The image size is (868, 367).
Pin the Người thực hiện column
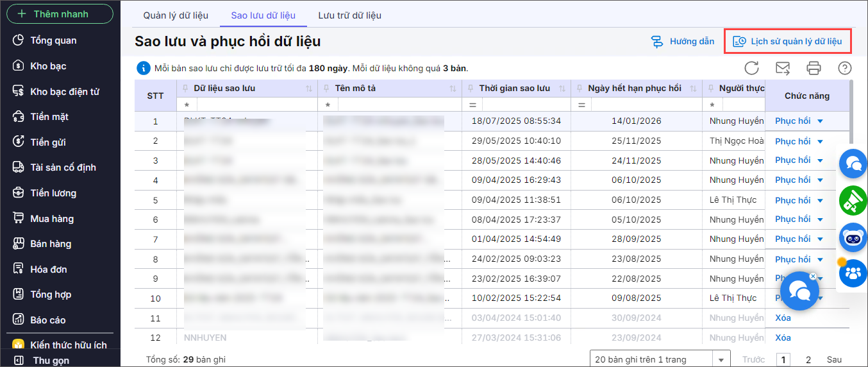click(711, 89)
